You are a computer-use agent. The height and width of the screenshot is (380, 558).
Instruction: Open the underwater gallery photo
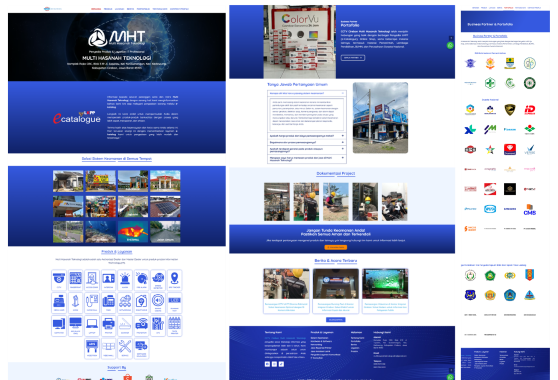(101, 232)
